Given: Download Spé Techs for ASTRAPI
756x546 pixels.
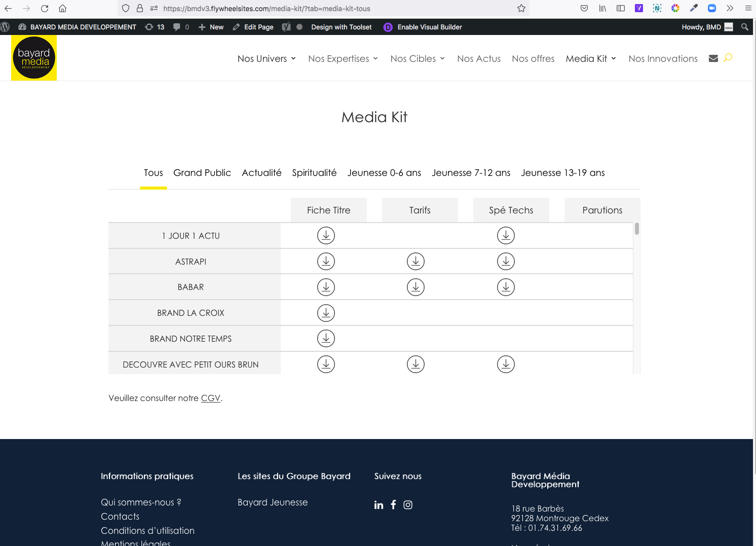Looking at the screenshot, I should coord(506,261).
